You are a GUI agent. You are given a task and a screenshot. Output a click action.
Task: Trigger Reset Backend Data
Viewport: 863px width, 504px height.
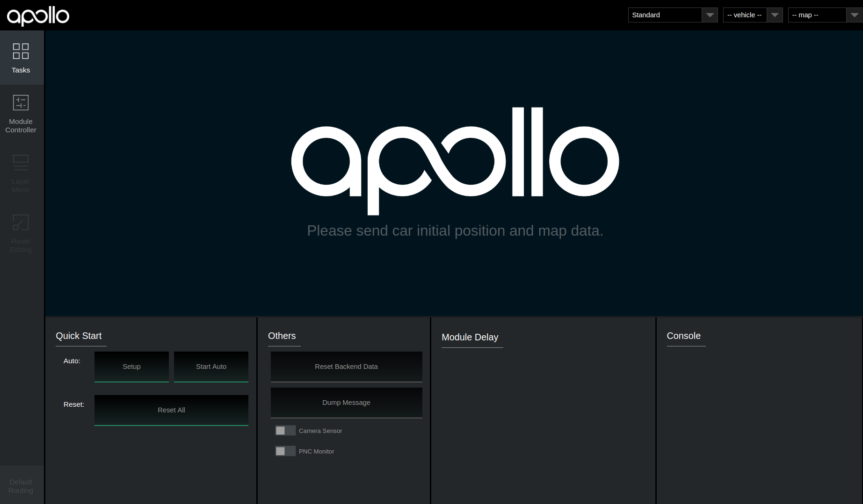tap(346, 367)
